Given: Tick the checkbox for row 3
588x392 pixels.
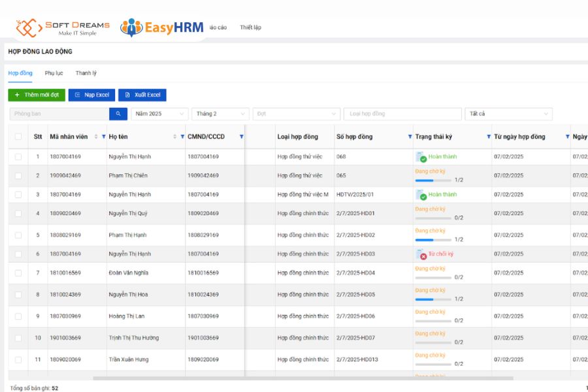Looking at the screenshot, I should click(18, 195).
